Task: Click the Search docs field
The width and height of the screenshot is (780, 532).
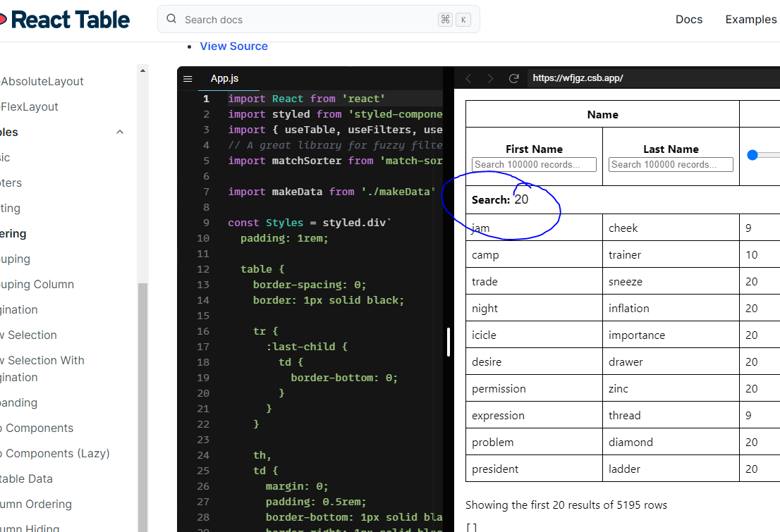Action: [x=310, y=20]
